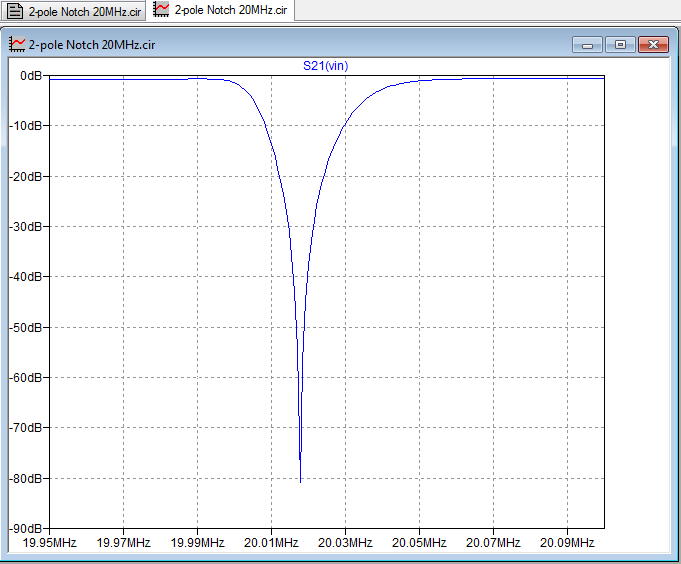Click the -60dB axis label
681x564 pixels.
tap(26, 378)
